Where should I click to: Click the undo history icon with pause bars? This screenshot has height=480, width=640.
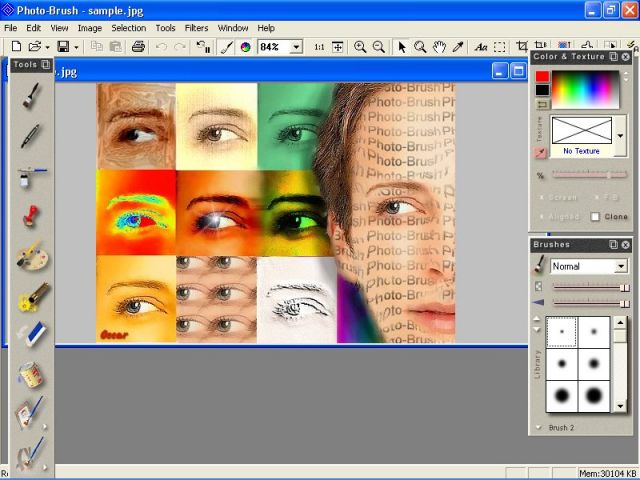(x=203, y=47)
